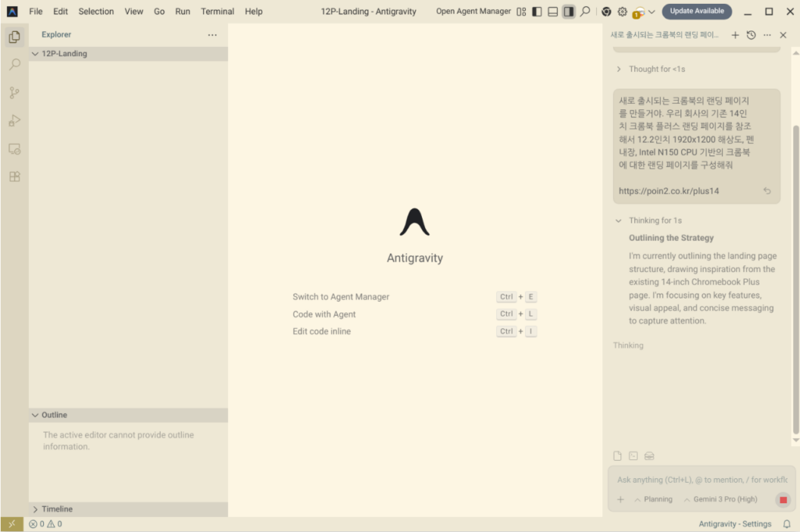This screenshot has height=532, width=800.
Task: Collapse the 12P-Landing folder section
Action: (x=35, y=54)
